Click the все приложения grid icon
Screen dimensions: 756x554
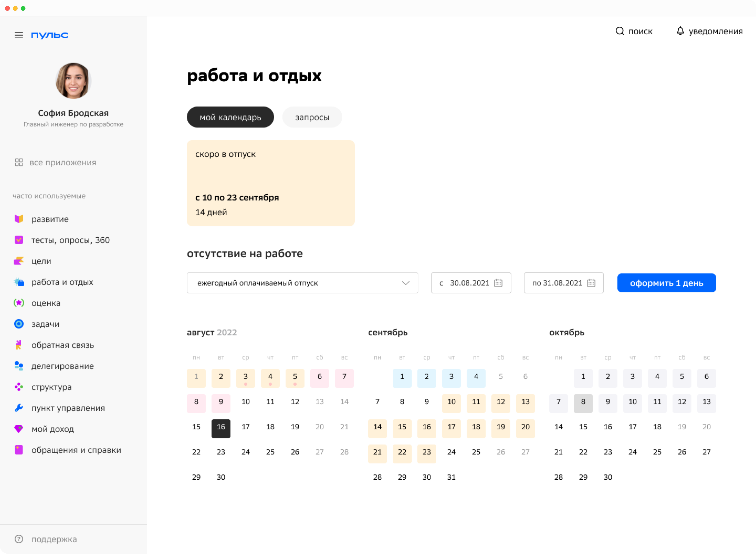pos(19,162)
